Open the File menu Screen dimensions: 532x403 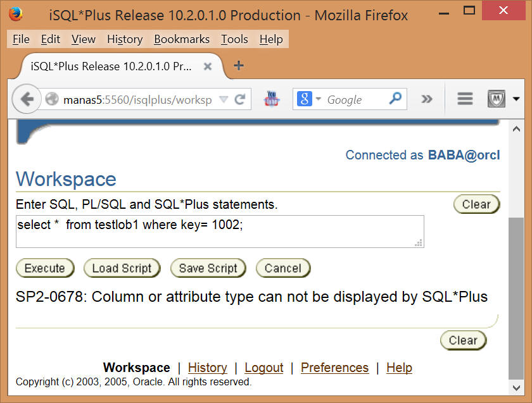pyautogui.click(x=21, y=39)
